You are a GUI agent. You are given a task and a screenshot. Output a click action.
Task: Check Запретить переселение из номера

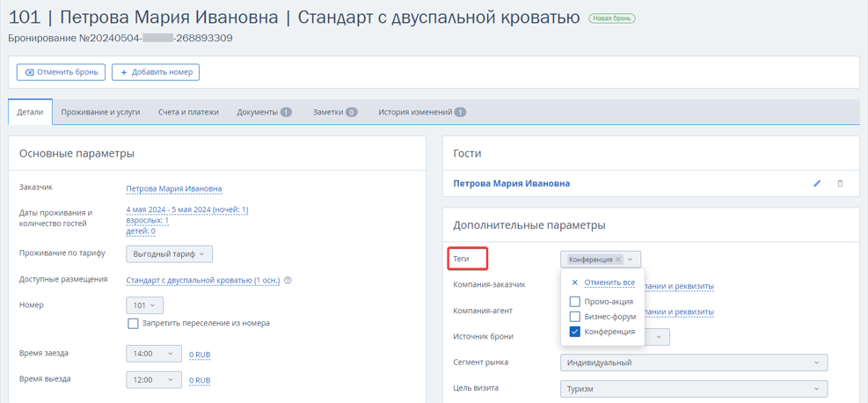[x=133, y=323]
